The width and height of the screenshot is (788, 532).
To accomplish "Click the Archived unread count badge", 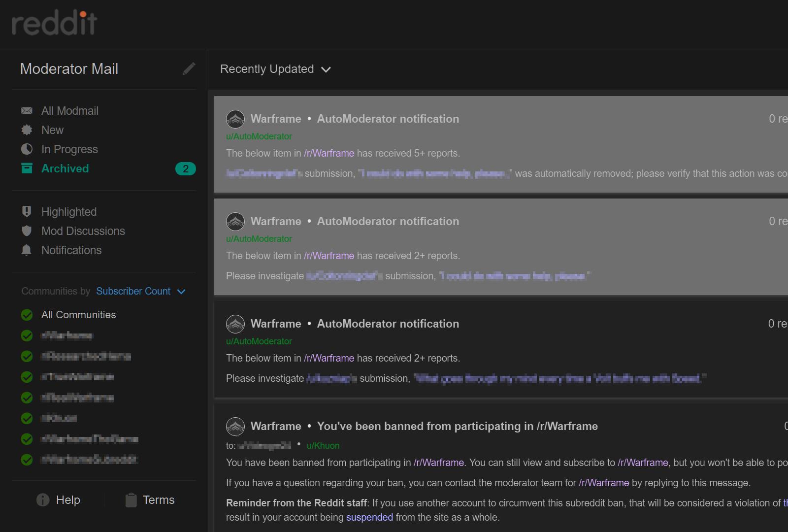I will point(186,169).
